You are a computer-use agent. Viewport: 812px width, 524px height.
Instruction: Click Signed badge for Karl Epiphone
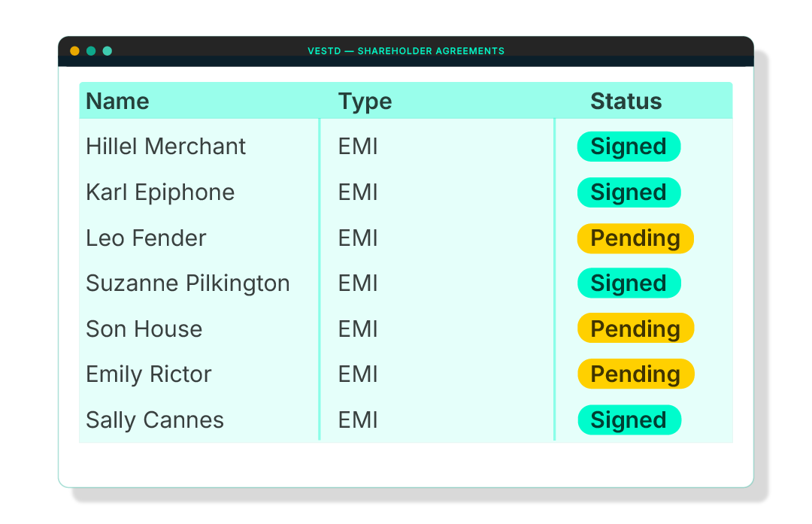click(x=629, y=192)
